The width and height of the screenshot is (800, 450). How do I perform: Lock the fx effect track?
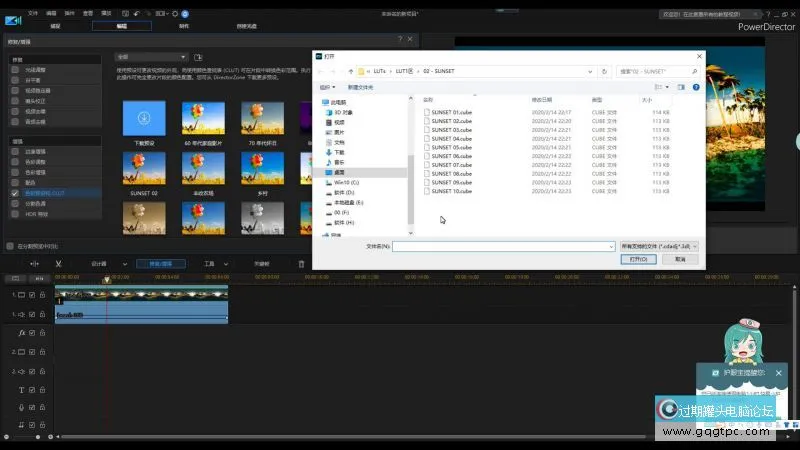tap(43, 332)
